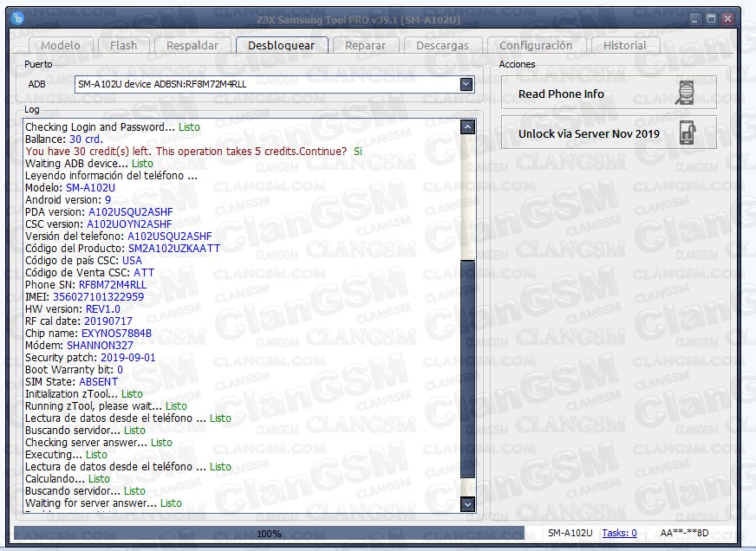Click the ADB device combo box field
Image resolution: width=756 pixels, height=551 pixels.
click(274, 84)
